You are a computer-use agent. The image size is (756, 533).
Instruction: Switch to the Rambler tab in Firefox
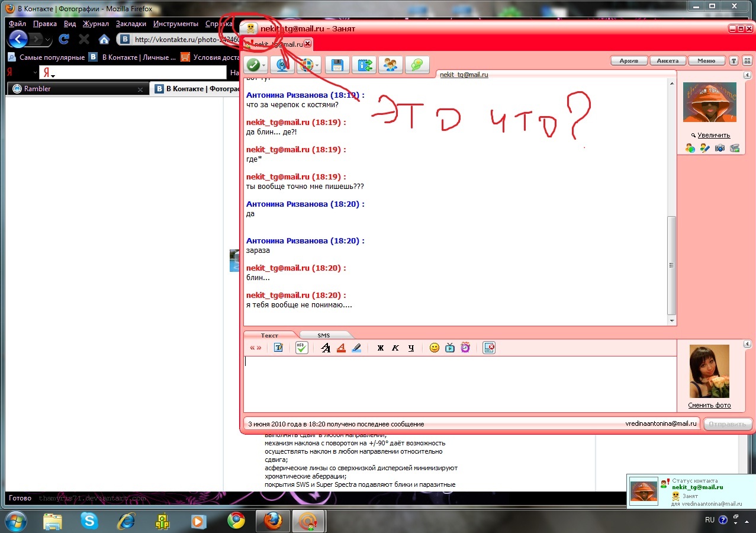[77, 89]
